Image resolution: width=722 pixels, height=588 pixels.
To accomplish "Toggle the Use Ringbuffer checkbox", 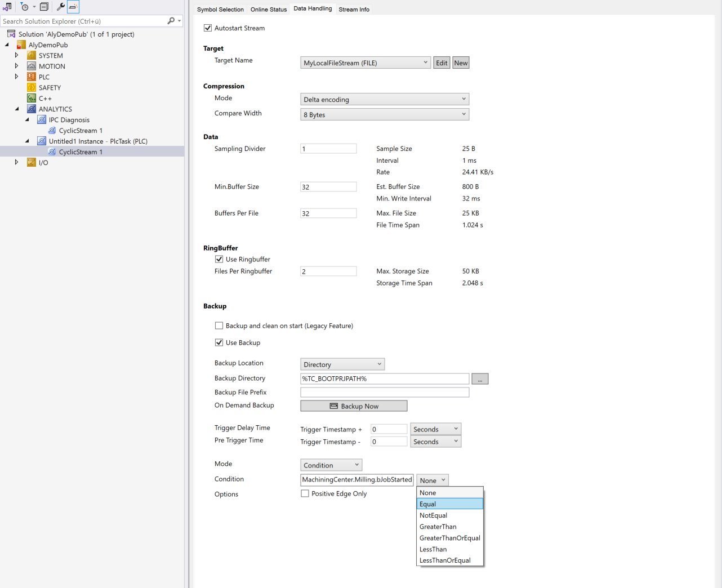I will coord(219,259).
